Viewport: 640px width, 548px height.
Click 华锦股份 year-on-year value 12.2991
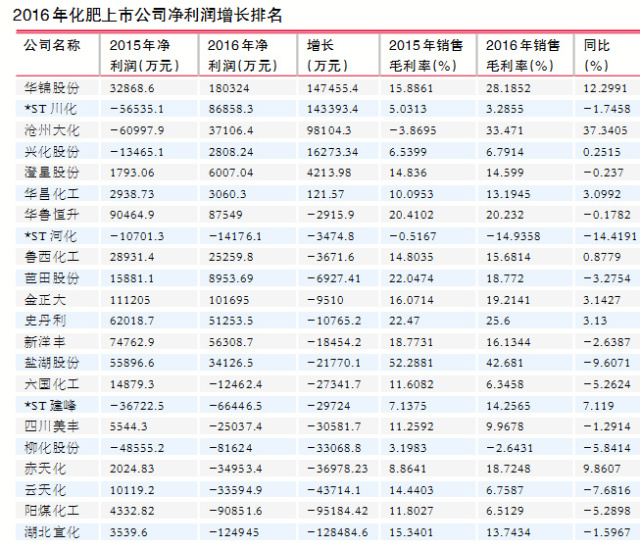pyautogui.click(x=605, y=88)
